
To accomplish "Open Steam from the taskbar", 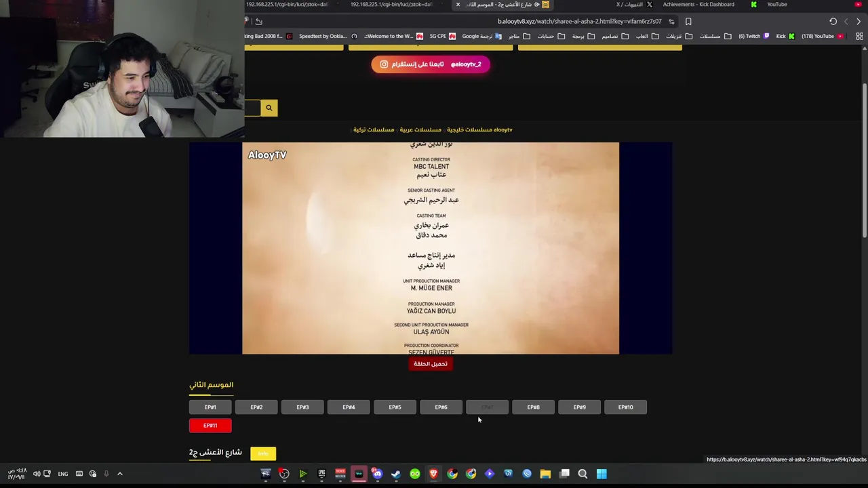I will (x=396, y=474).
